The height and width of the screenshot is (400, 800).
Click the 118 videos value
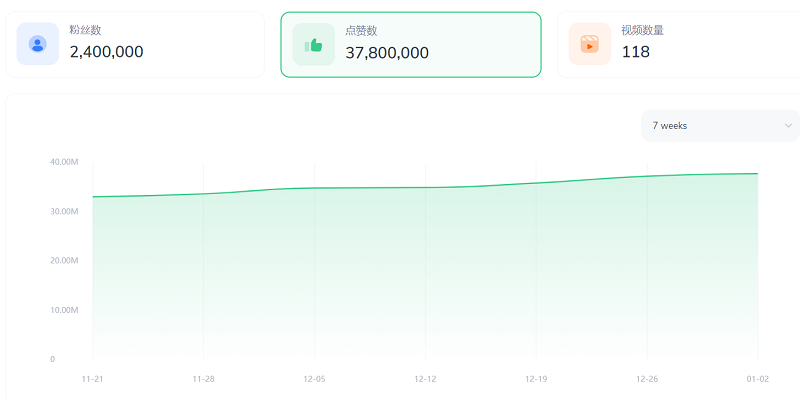pos(636,52)
